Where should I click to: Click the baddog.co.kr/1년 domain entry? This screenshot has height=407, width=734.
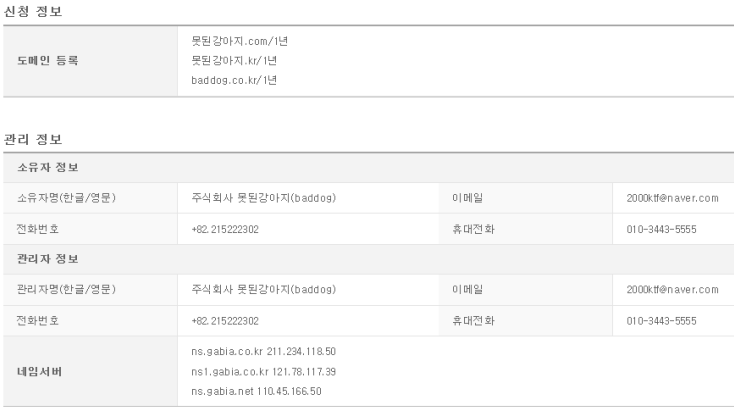click(x=234, y=80)
